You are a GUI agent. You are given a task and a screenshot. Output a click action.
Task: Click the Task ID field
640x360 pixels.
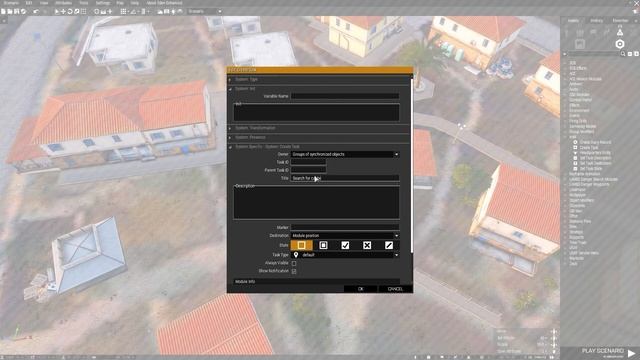pyautogui.click(x=308, y=162)
